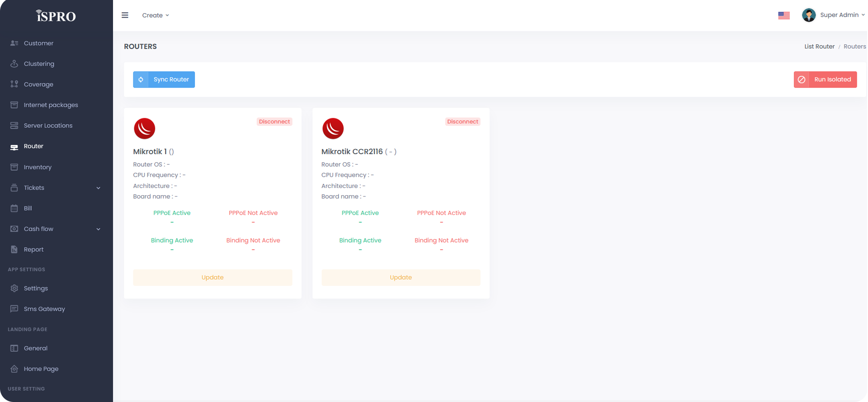This screenshot has height=402, width=868.
Task: Click Update on the Mikrotik 1 card
Action: pyautogui.click(x=212, y=277)
